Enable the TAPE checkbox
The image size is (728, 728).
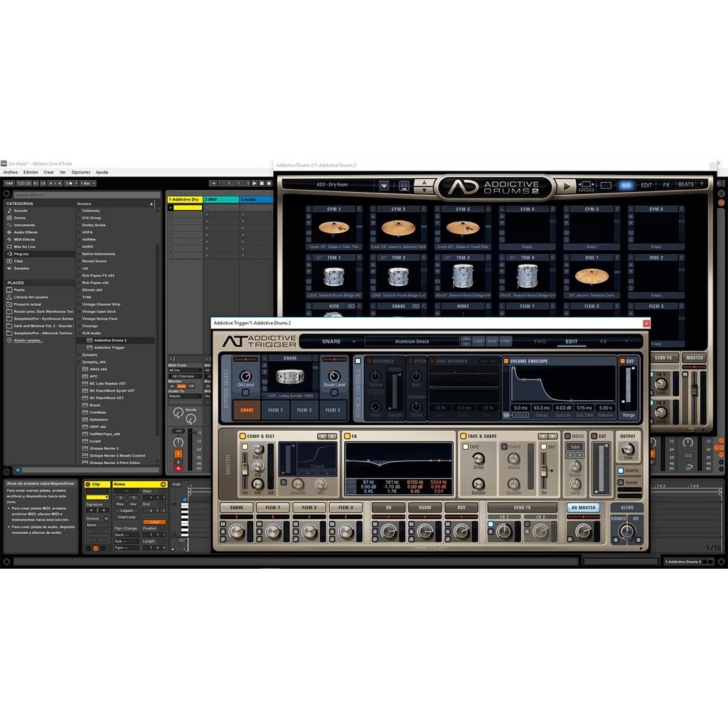[466, 446]
